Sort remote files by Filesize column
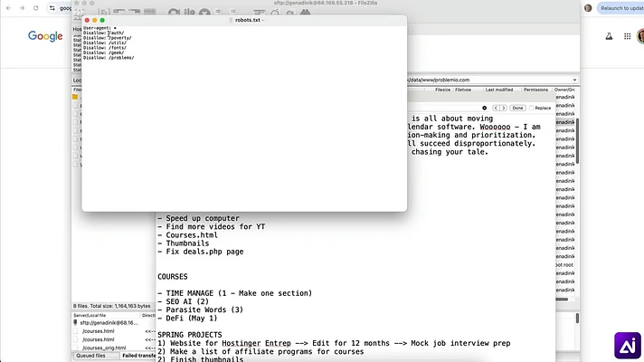Image resolution: width=644 pixels, height=362 pixels. pos(442,90)
